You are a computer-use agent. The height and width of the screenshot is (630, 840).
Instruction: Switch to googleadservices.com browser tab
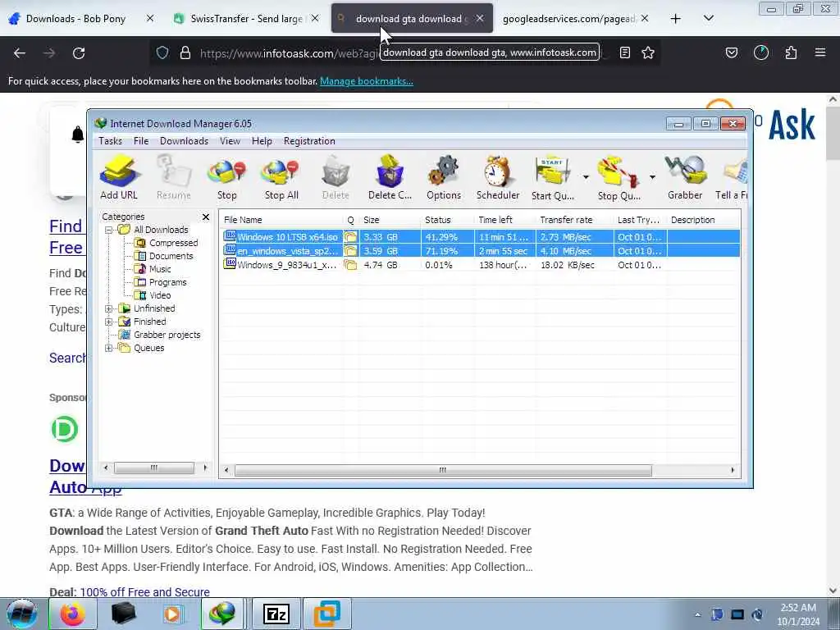(568, 19)
